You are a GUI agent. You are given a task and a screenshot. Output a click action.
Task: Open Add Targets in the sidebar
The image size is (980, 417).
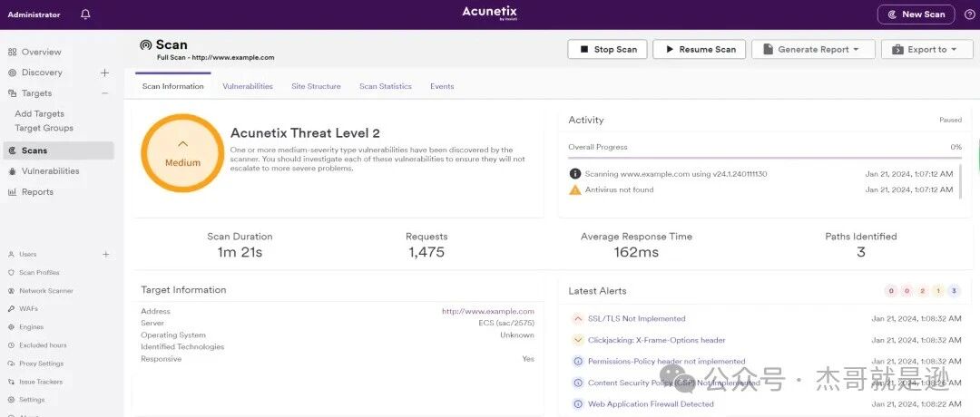(x=39, y=113)
